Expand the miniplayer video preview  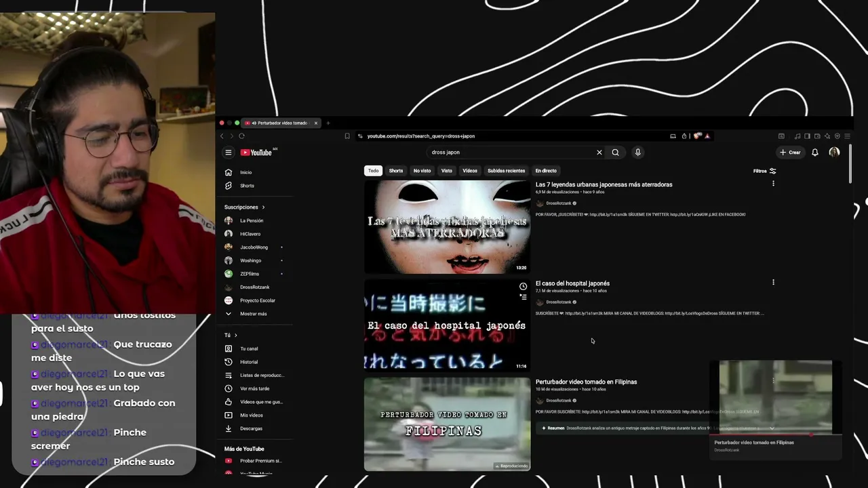[775, 397]
